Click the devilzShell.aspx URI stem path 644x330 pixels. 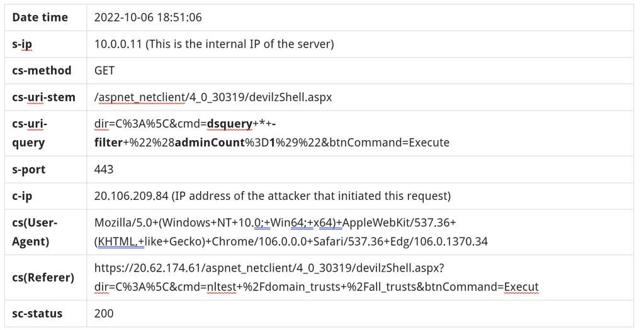pos(213,97)
